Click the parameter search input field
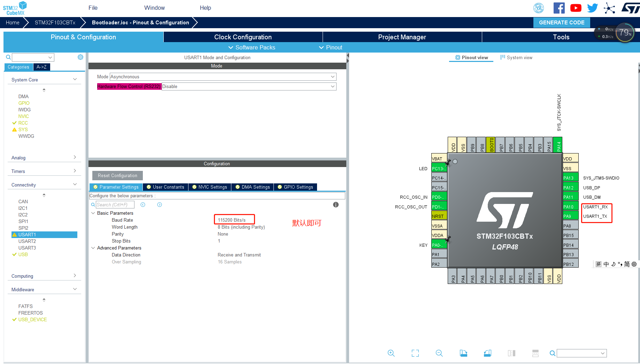 (115, 205)
